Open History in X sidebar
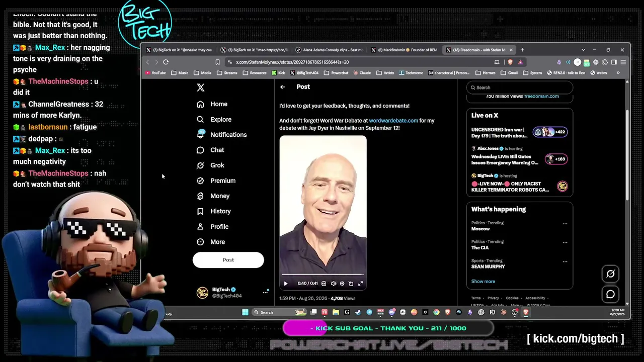Image resolution: width=644 pixels, height=362 pixels. [214, 211]
